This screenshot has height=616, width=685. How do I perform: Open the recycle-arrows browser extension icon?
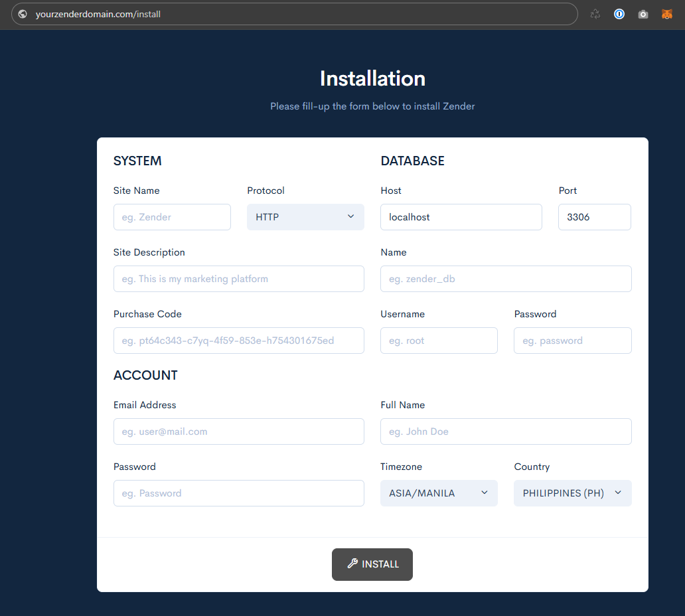[x=595, y=14]
